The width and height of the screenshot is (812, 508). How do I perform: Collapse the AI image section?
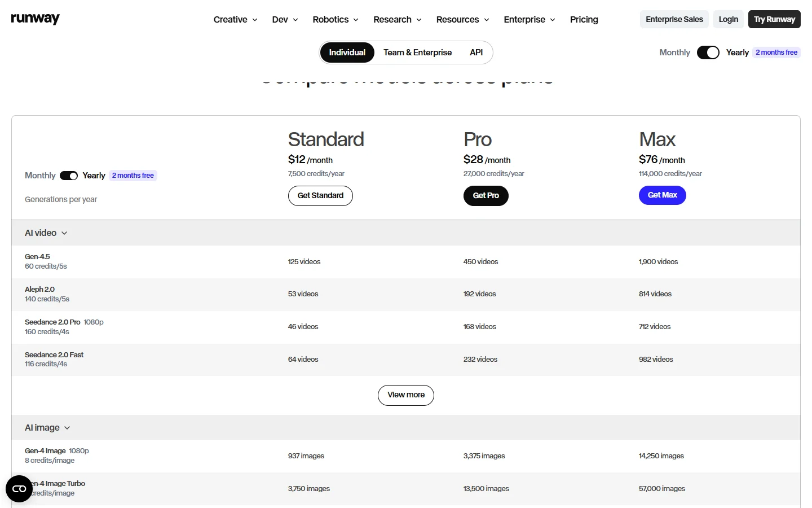click(x=48, y=427)
